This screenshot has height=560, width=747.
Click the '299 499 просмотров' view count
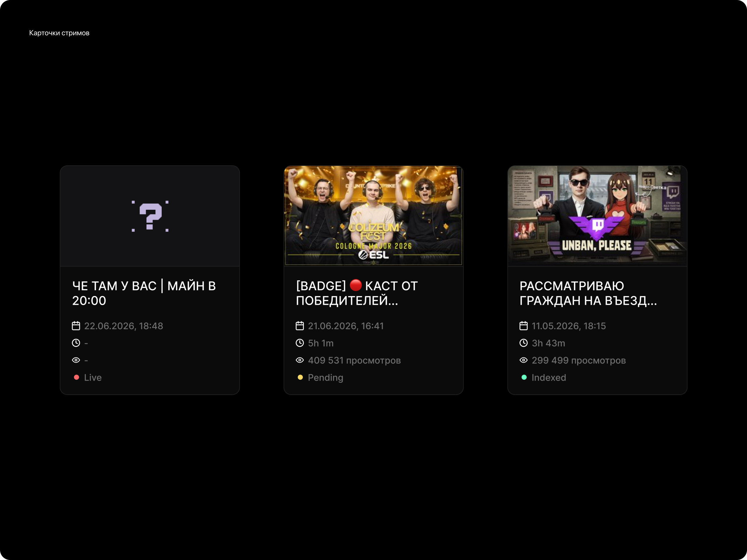[x=579, y=360]
